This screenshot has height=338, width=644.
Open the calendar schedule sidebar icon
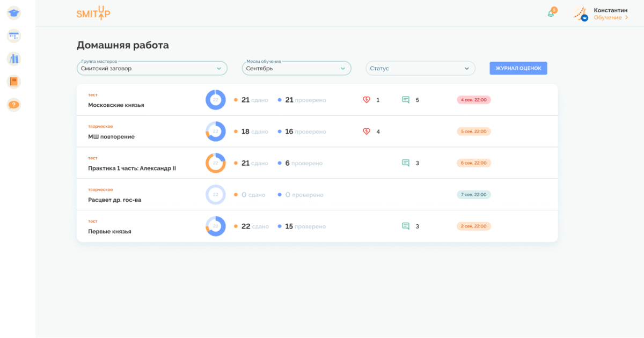(x=14, y=36)
